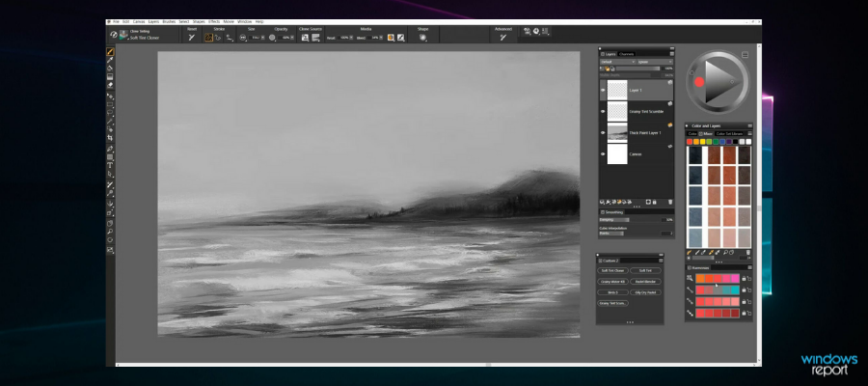Open the File menu
This screenshot has width=868, height=386.
116,21
